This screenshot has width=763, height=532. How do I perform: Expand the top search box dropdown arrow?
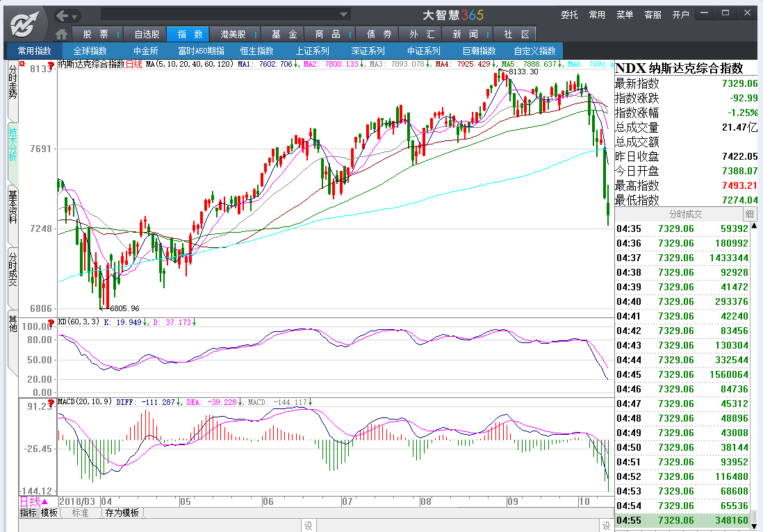click(343, 15)
